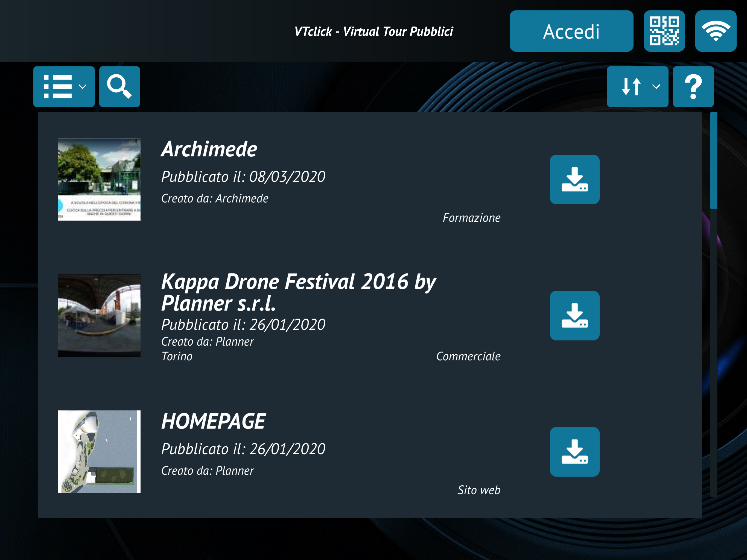Open the sort order dropdown
The height and width of the screenshot is (560, 747).
click(637, 86)
